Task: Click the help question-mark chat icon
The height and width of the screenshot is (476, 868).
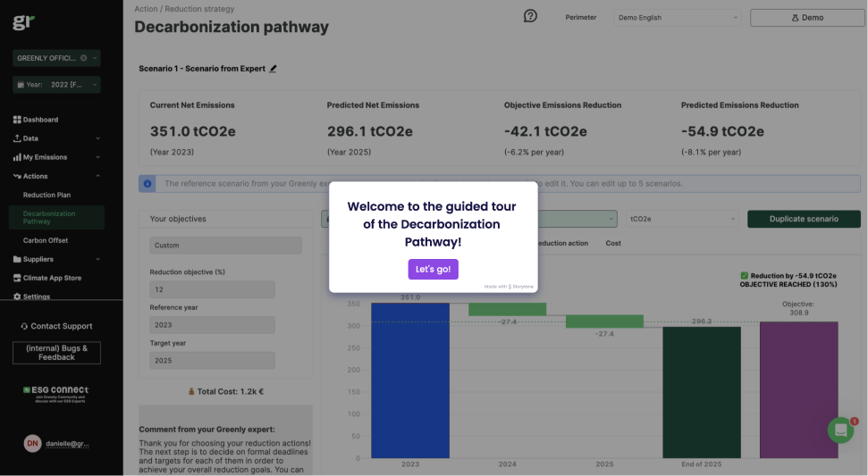Action: [x=530, y=16]
